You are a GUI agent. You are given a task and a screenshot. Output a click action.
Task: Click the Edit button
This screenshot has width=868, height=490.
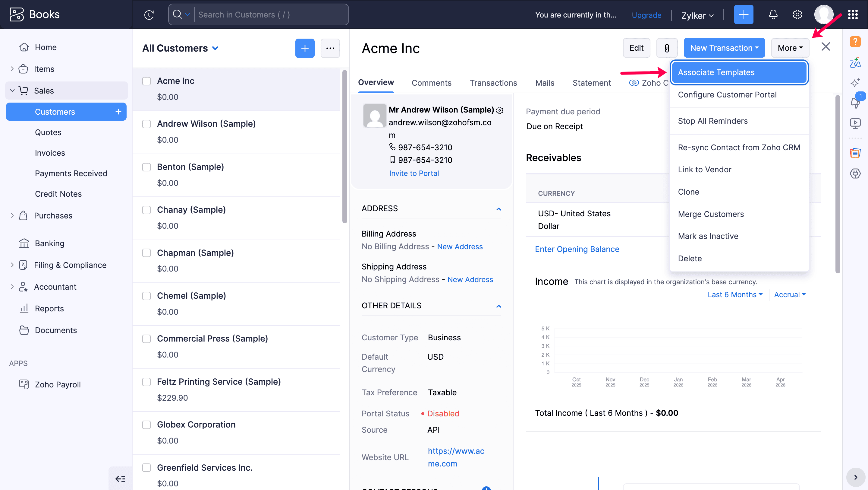tap(636, 48)
